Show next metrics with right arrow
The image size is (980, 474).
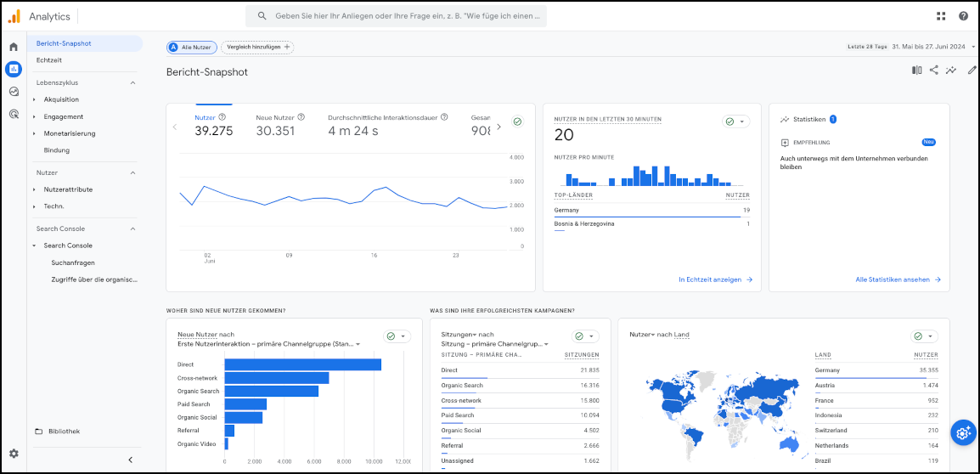tap(498, 127)
